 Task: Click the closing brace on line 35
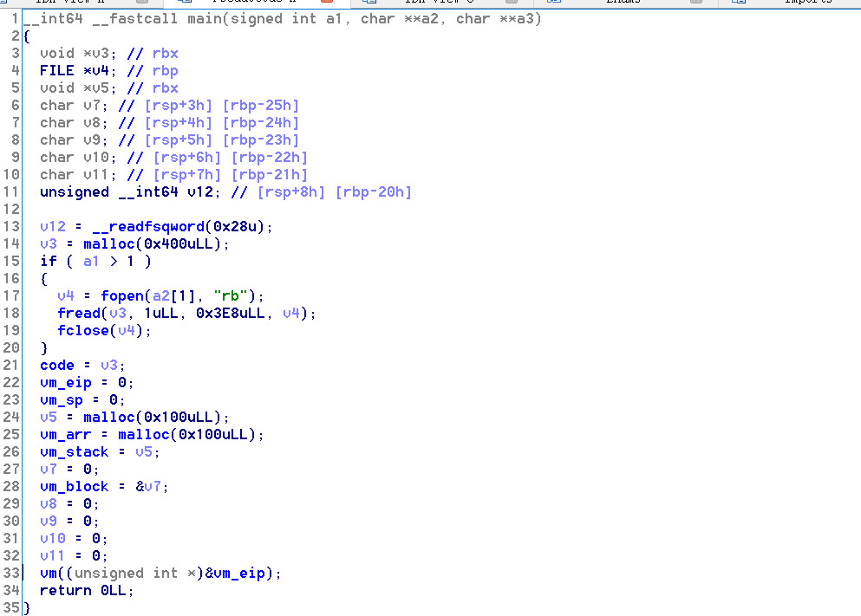coord(26,608)
